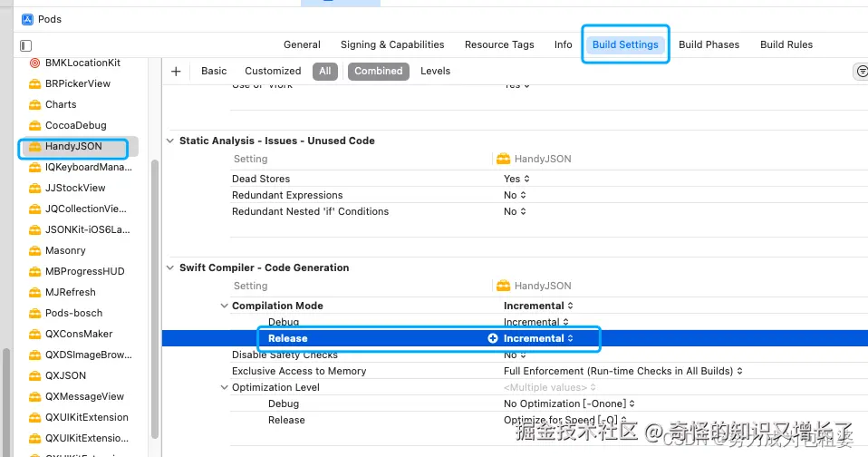
Task: Open Optimization Level Multiple values popup
Action: point(549,387)
